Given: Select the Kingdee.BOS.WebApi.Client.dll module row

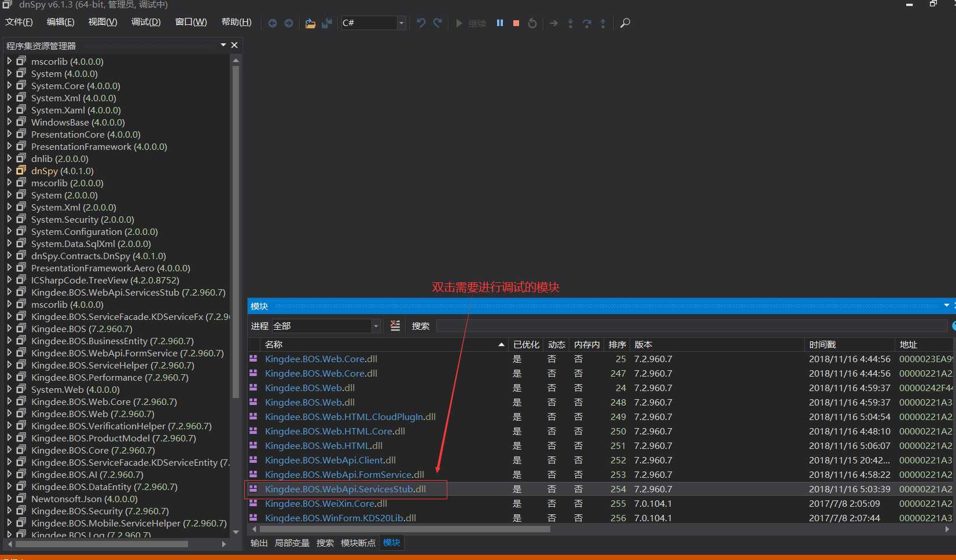Looking at the screenshot, I should [x=600, y=460].
